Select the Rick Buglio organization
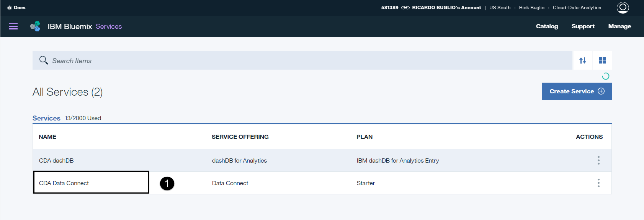Viewport: 644px width, 220px height. pos(531,8)
